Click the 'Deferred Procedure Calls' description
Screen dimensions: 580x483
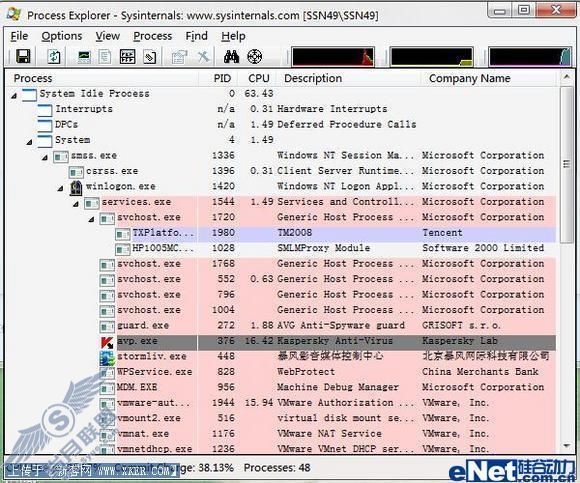347,125
